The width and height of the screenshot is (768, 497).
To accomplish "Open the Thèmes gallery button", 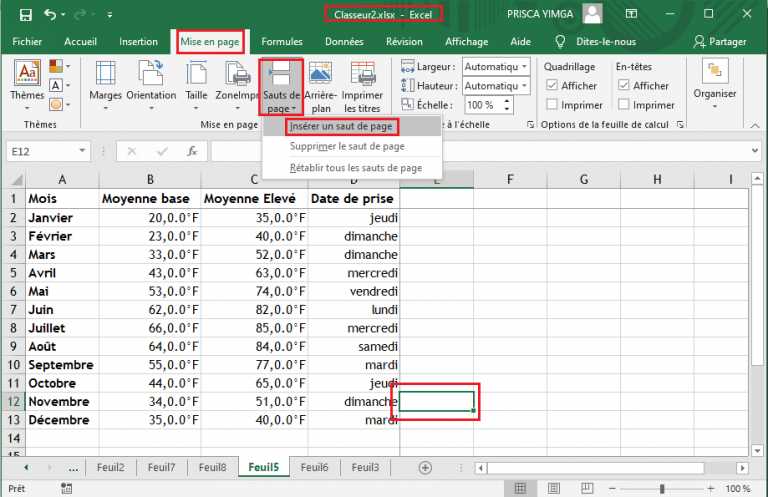I will (27, 86).
